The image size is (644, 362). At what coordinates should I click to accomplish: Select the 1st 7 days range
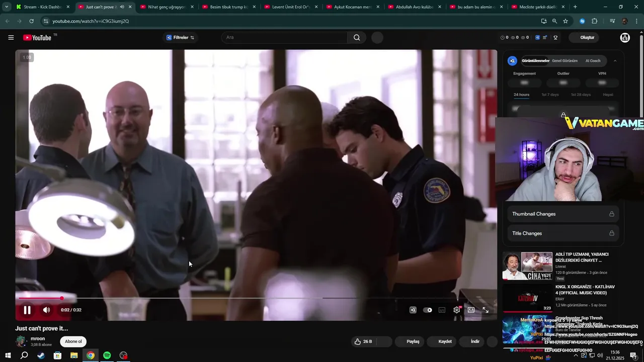tap(550, 95)
